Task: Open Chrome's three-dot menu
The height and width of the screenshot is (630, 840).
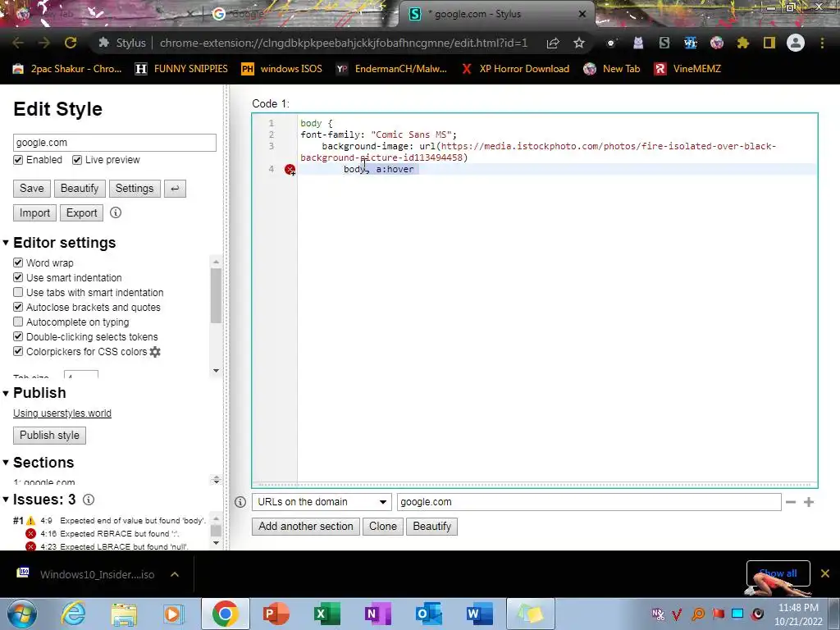Action: point(822,43)
